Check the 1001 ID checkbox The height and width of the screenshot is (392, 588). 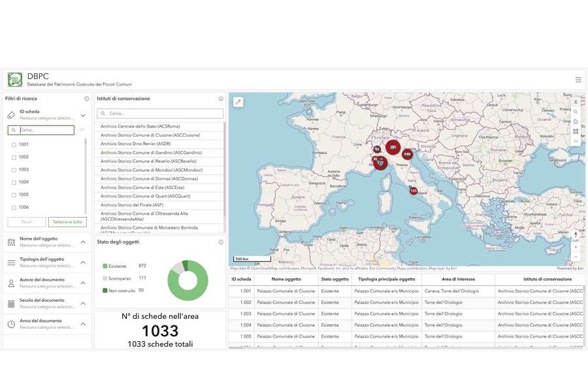pyautogui.click(x=14, y=145)
